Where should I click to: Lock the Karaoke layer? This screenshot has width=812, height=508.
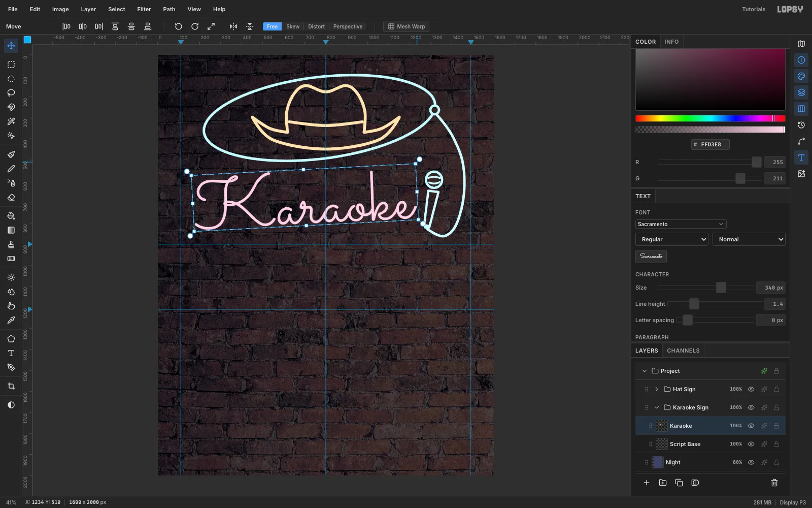click(776, 426)
